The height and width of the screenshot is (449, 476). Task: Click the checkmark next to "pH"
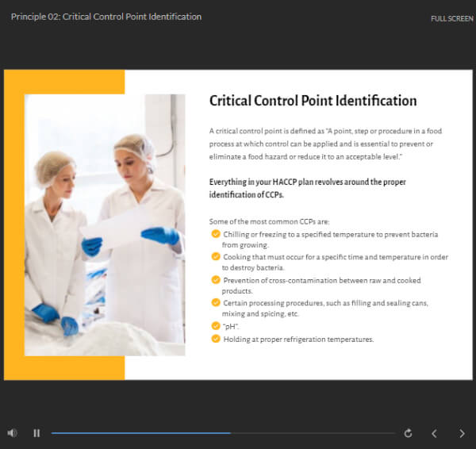[x=216, y=326]
